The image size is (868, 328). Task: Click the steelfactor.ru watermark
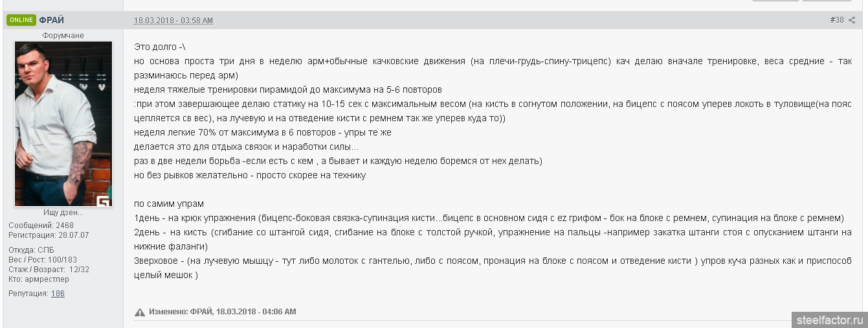(830, 320)
